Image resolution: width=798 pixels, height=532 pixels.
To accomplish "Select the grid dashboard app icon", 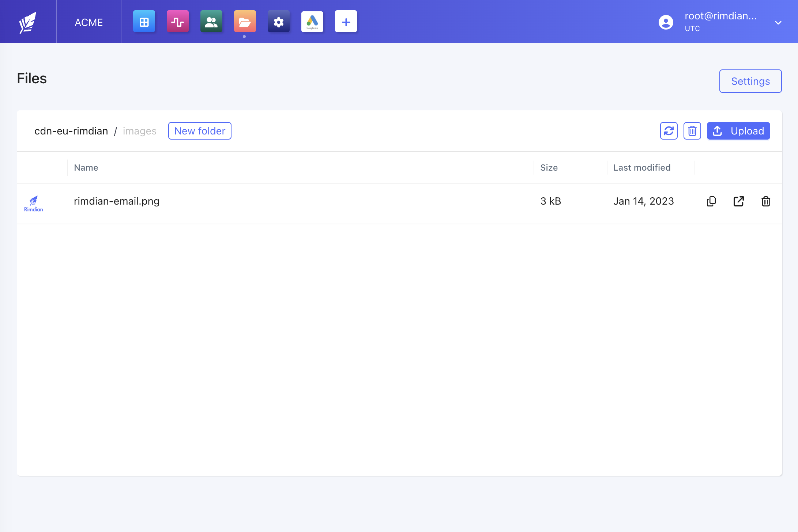I will (x=144, y=22).
